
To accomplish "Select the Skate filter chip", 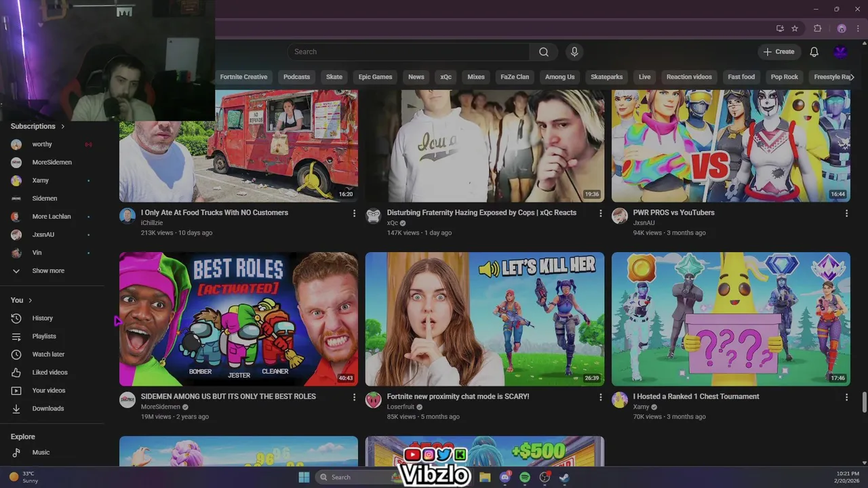I will tap(334, 77).
